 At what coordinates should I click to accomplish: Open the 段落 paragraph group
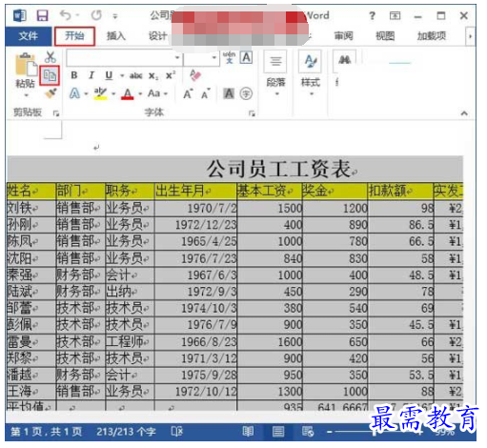click(x=275, y=73)
